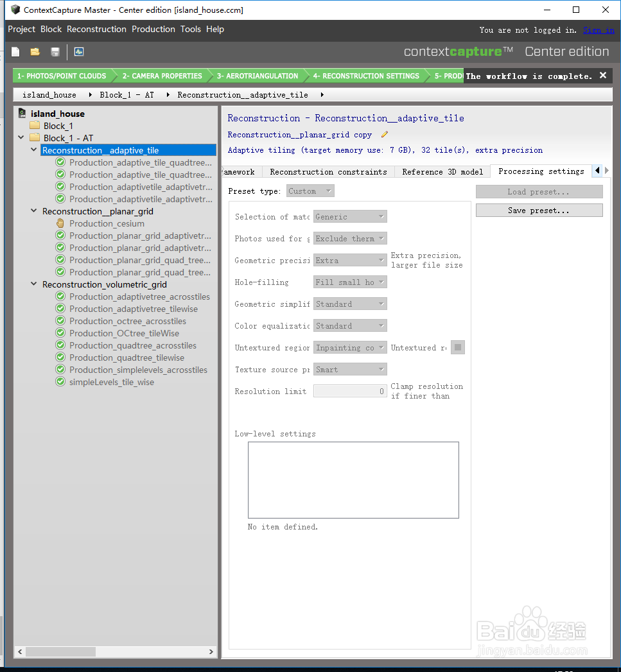
Task: Open the Geometric precision Extra dropdown
Action: point(350,260)
